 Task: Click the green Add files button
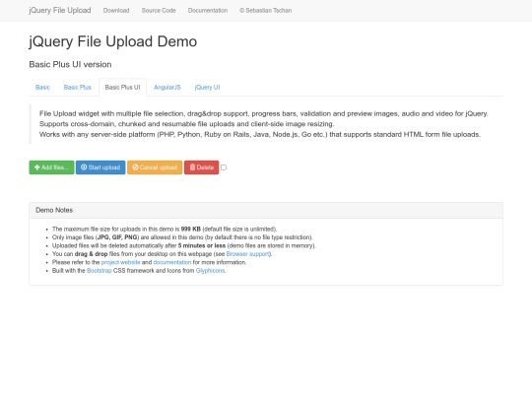pyautogui.click(x=51, y=167)
